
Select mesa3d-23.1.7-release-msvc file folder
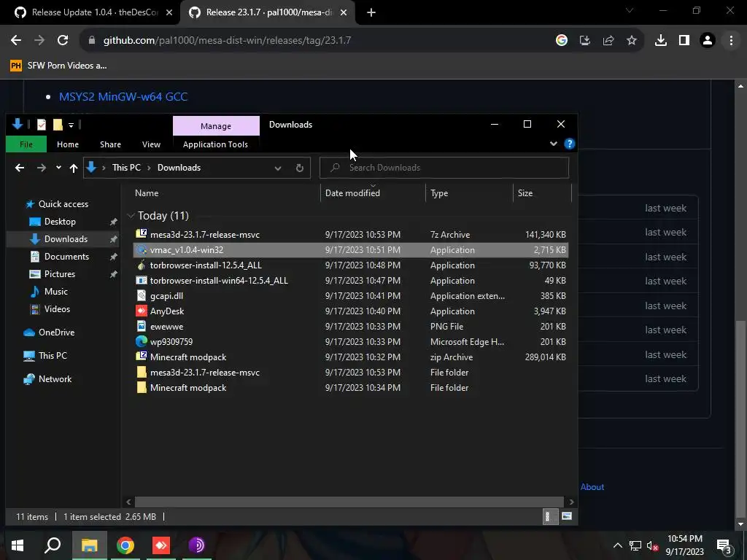(x=351, y=373)
